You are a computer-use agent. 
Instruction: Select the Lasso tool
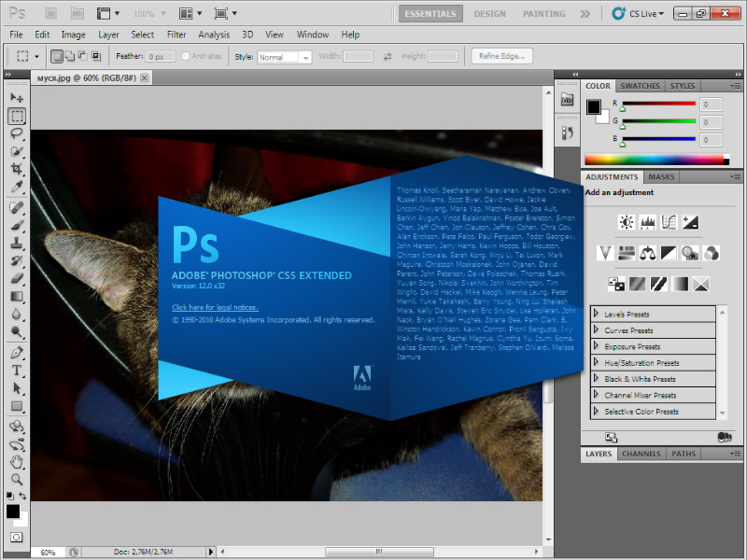click(x=17, y=134)
